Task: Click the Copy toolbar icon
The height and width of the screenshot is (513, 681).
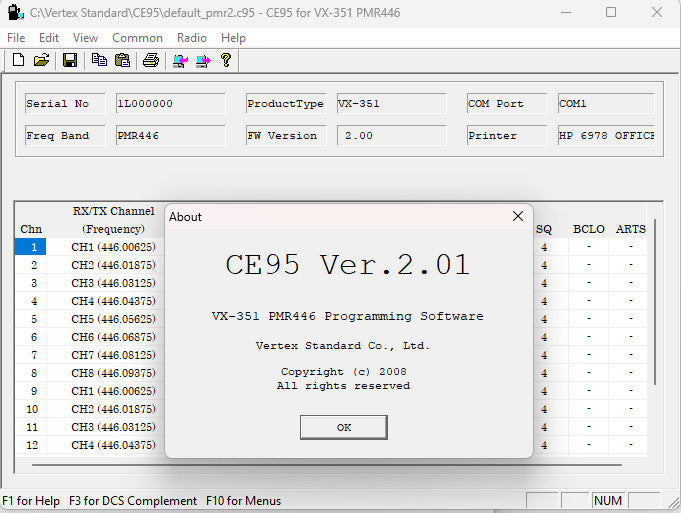Action: (99, 60)
